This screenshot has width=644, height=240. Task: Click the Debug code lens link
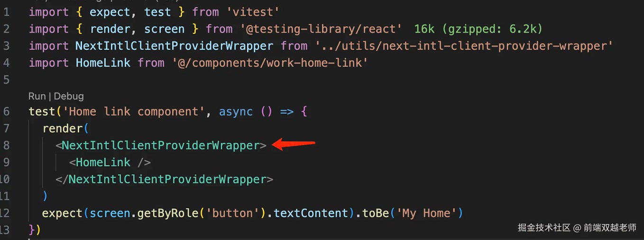(69, 96)
